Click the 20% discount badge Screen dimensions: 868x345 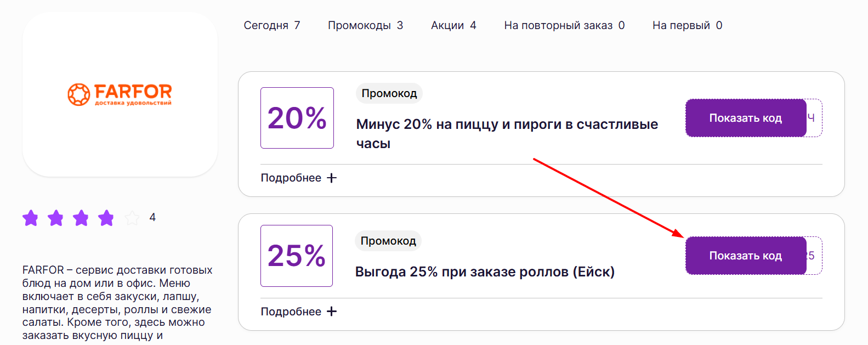pos(297,118)
